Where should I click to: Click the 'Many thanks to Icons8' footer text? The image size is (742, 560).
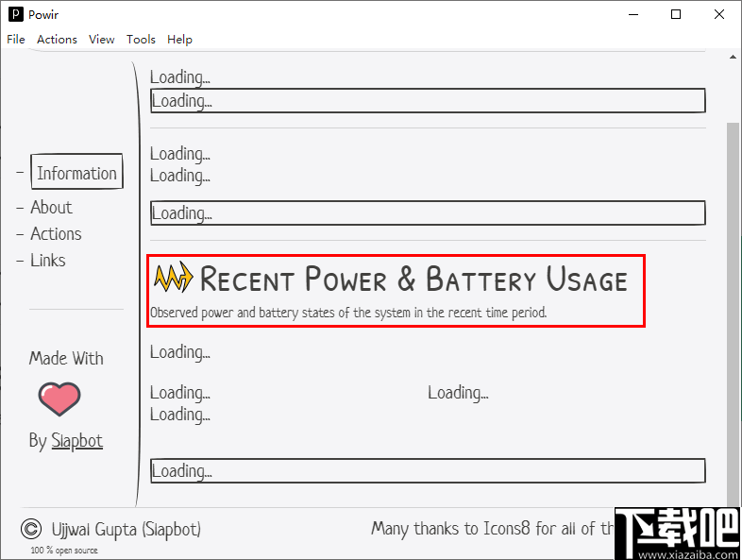pos(492,528)
